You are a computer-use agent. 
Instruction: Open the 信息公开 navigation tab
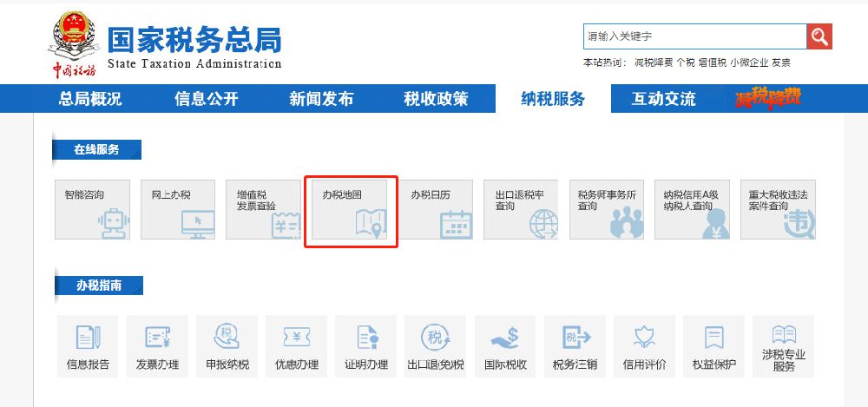click(207, 99)
